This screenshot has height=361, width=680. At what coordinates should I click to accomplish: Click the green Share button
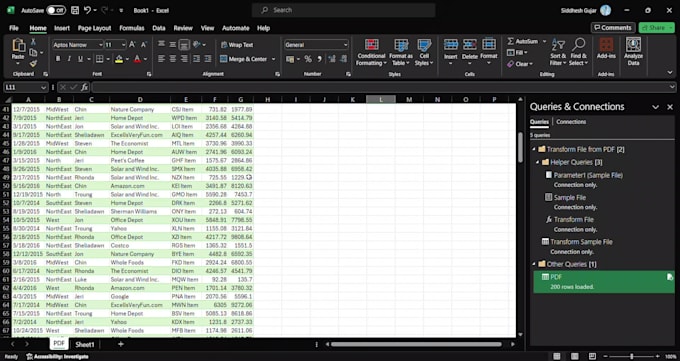[656, 28]
